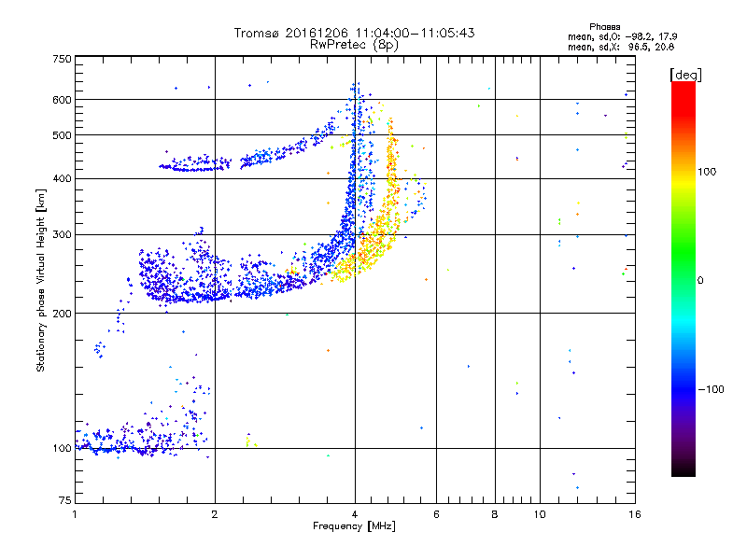Click the y-axis tick label "75"
The image size is (747, 560).
pyautogui.click(x=65, y=500)
